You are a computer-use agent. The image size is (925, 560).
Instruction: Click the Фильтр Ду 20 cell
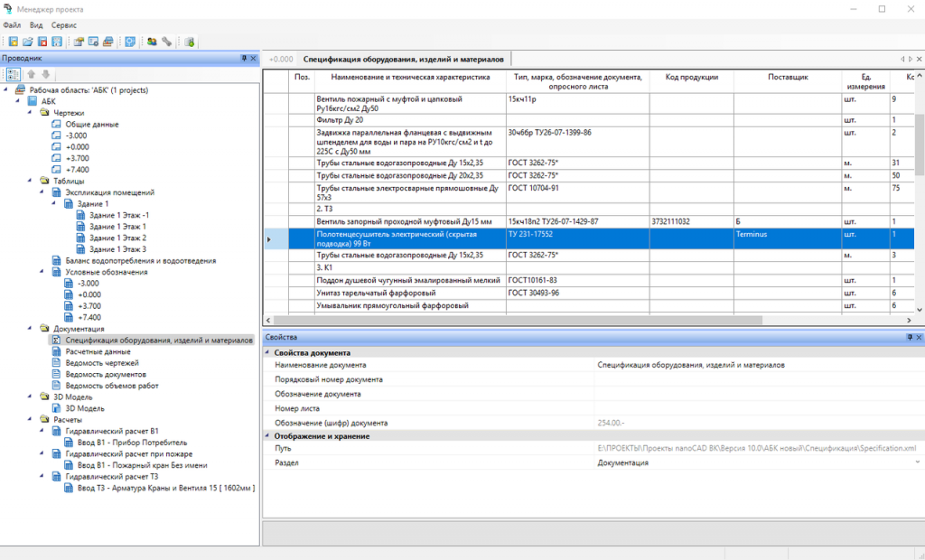pyautogui.click(x=410, y=120)
